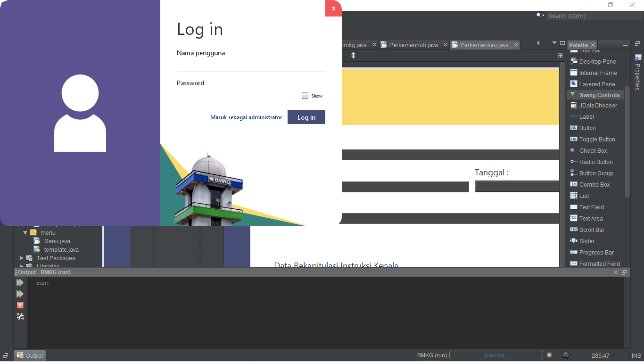Switch to the Perkemenkeu.java tab
The image size is (644, 362).
(484, 45)
